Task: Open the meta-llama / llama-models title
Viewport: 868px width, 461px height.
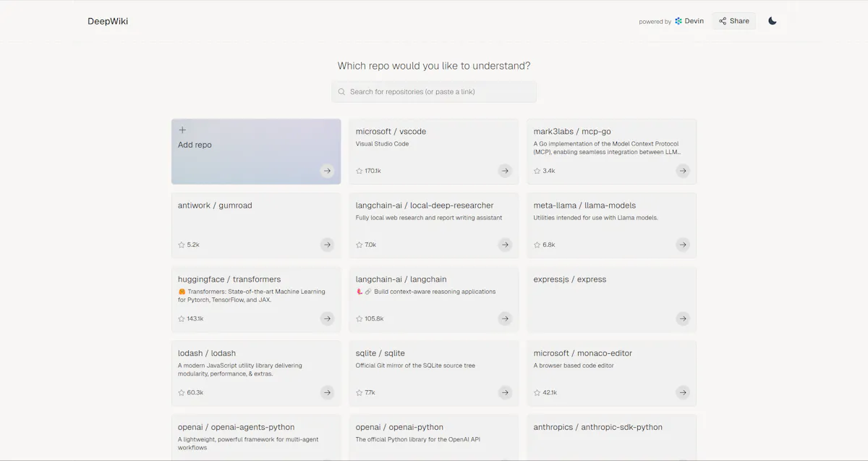Action: pos(584,206)
